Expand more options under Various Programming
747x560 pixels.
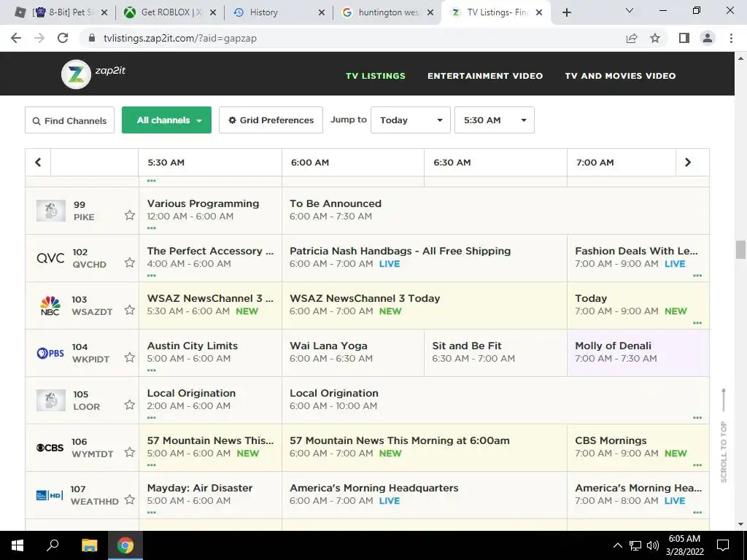coord(152,228)
